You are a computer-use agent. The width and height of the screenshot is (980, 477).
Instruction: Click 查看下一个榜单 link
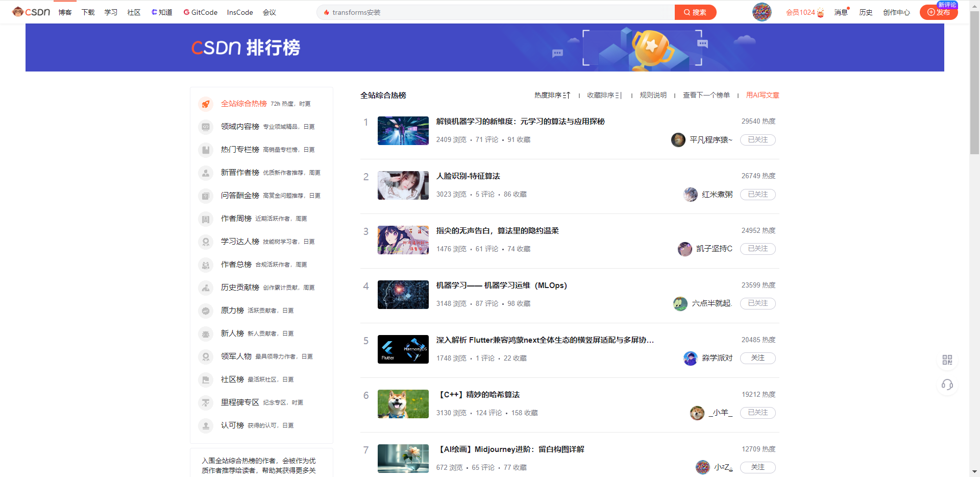point(706,95)
